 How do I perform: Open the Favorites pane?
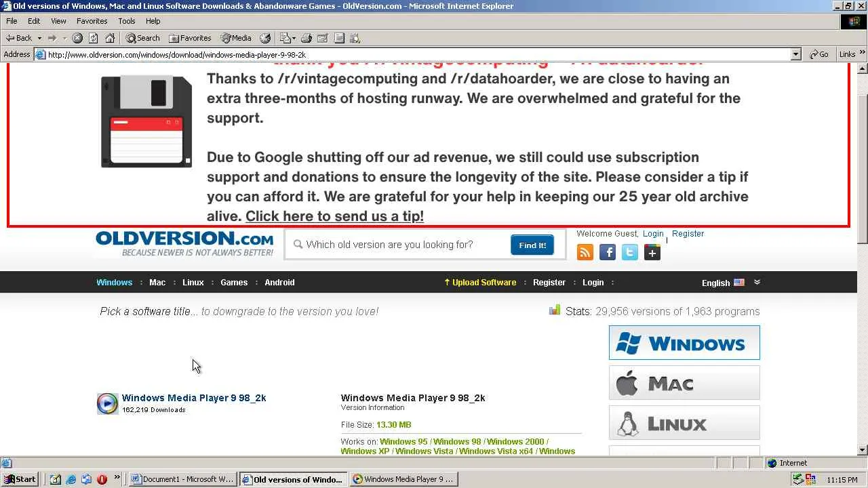click(x=191, y=38)
